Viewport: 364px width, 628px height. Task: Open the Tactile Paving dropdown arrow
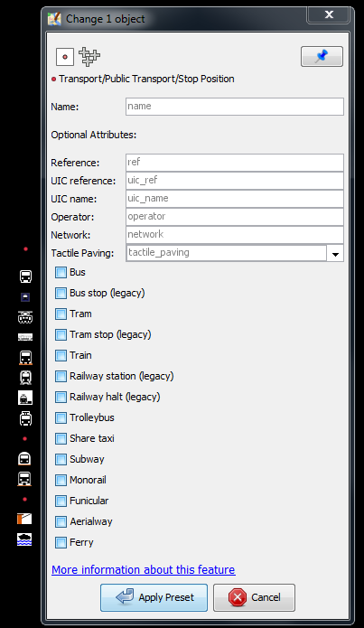point(335,254)
